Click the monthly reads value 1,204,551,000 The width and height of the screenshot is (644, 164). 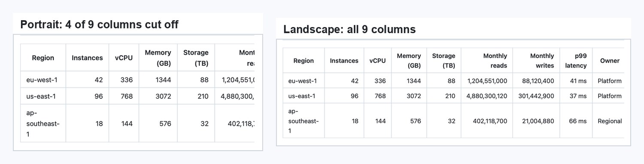pyautogui.click(x=487, y=81)
